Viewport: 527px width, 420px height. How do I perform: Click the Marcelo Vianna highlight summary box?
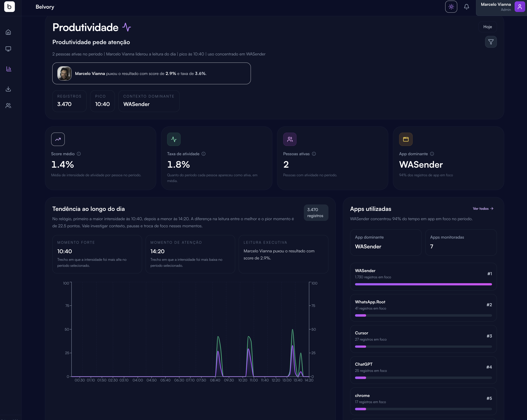[152, 73]
